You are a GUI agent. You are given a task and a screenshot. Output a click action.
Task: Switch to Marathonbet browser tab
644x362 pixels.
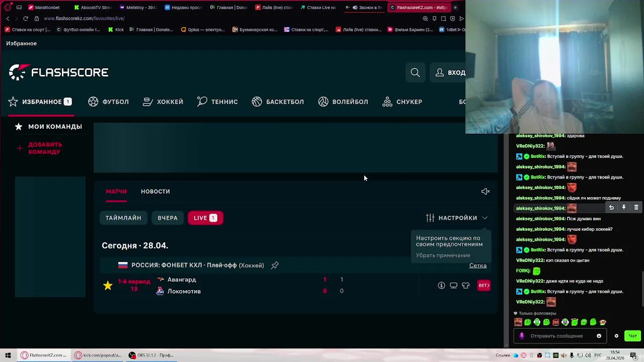pos(46,8)
